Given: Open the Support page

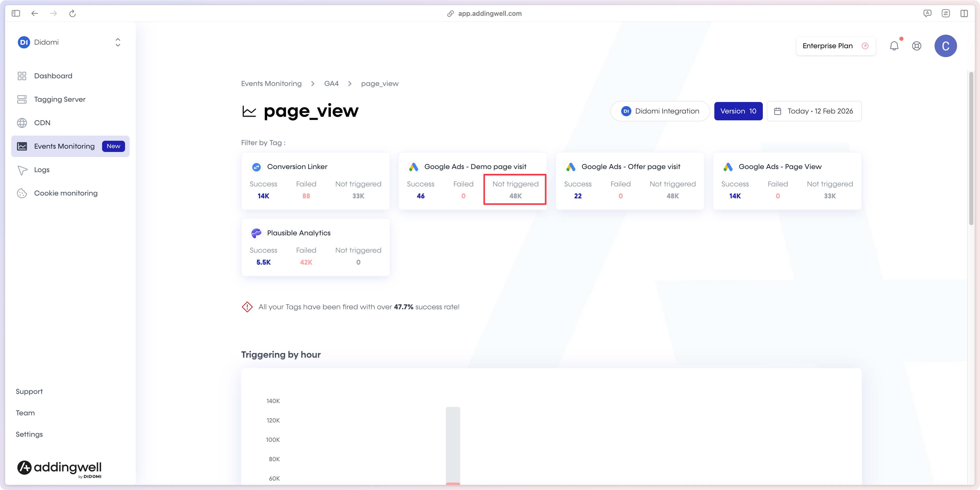Looking at the screenshot, I should click(x=29, y=391).
